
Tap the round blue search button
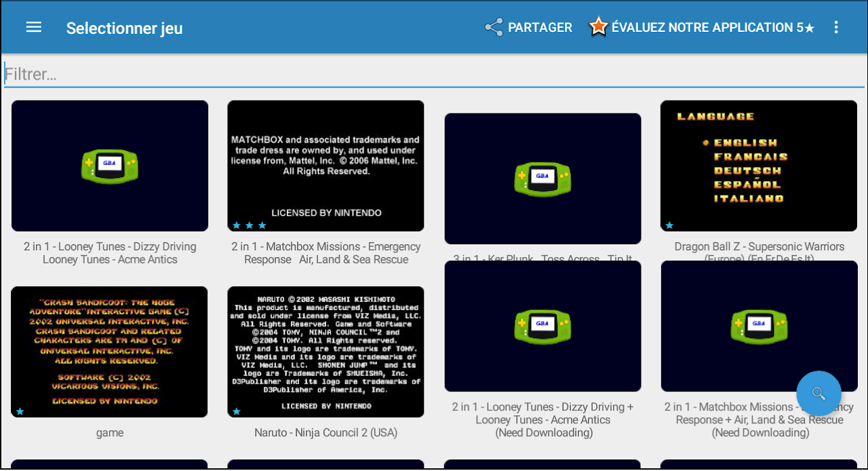pos(818,393)
